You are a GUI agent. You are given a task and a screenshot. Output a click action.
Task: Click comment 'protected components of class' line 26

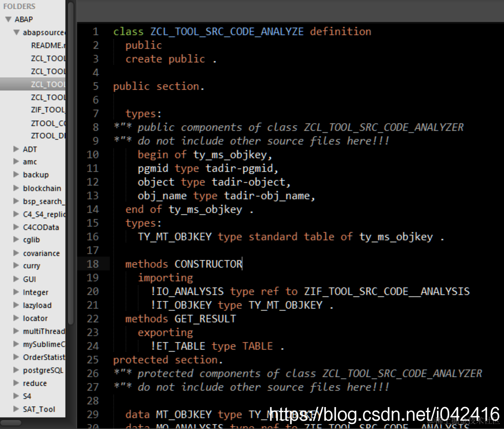coord(226,373)
